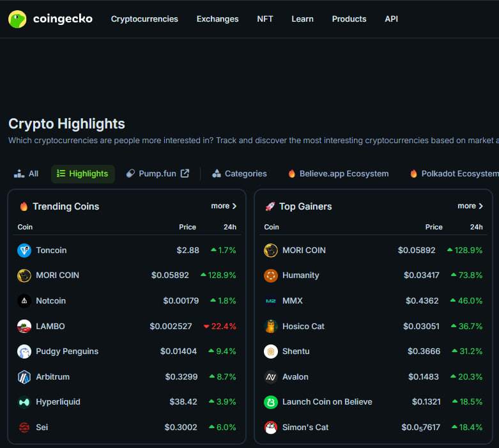Open the Notcoin link
This screenshot has width=499, height=448.
pyautogui.click(x=51, y=301)
